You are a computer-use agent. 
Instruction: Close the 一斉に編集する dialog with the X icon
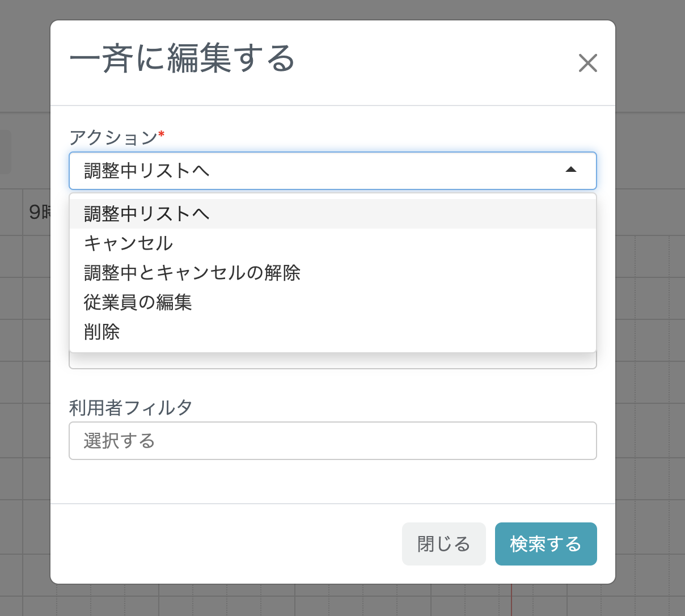point(588,64)
